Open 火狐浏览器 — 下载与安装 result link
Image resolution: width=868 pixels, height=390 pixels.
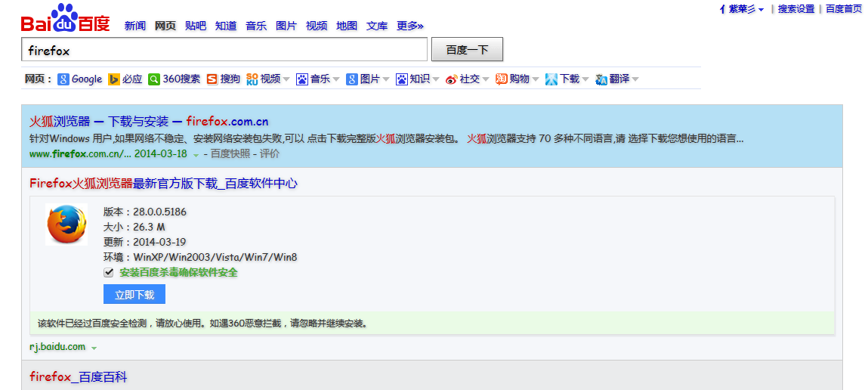(149, 122)
